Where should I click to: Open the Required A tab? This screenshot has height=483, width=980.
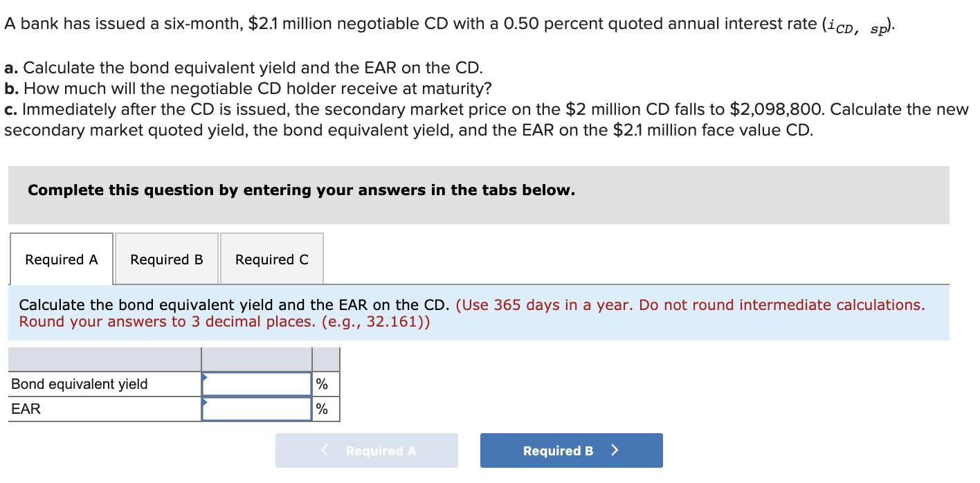[x=62, y=259]
